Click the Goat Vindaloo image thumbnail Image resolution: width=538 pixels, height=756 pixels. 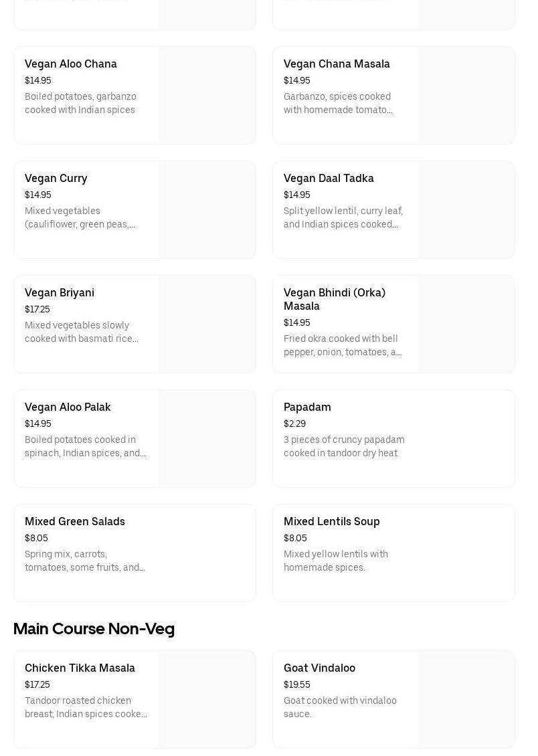coord(466,700)
